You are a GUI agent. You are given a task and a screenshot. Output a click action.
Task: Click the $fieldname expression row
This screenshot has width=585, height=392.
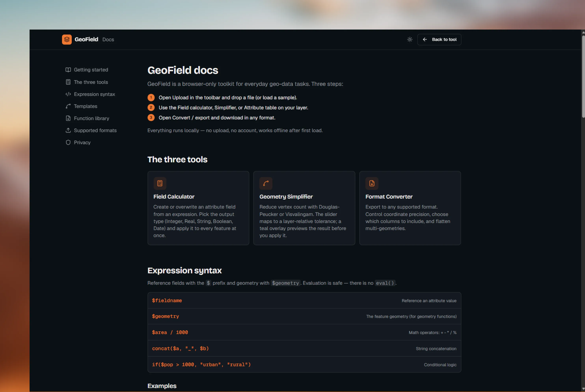tap(304, 300)
